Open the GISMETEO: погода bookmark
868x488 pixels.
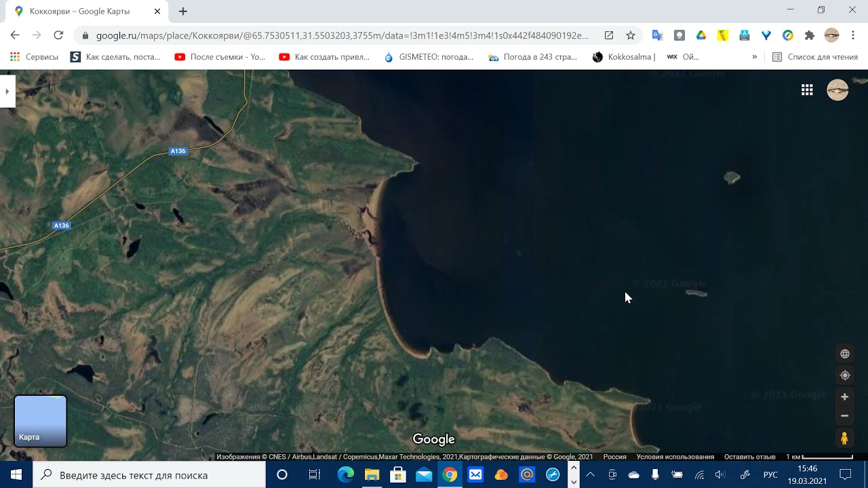tap(429, 57)
